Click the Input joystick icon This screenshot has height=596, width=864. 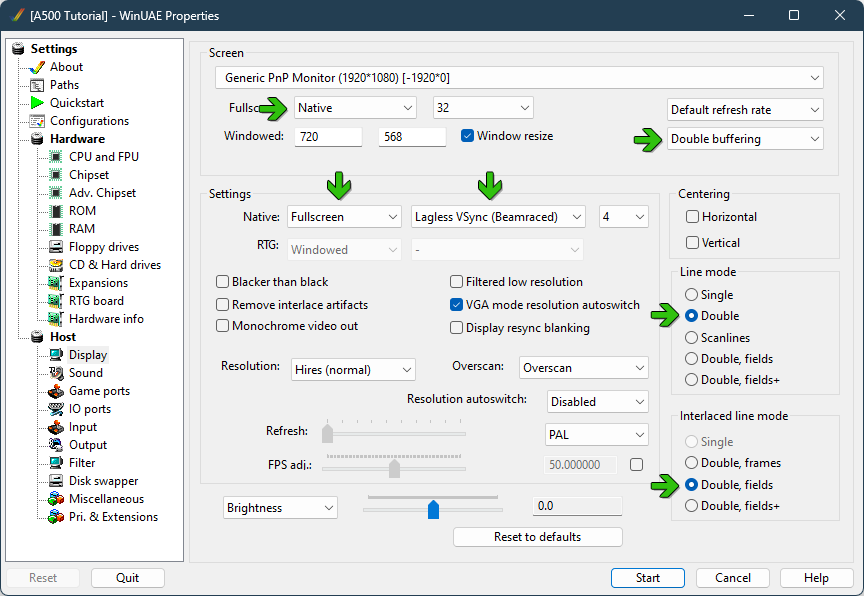click(56, 427)
